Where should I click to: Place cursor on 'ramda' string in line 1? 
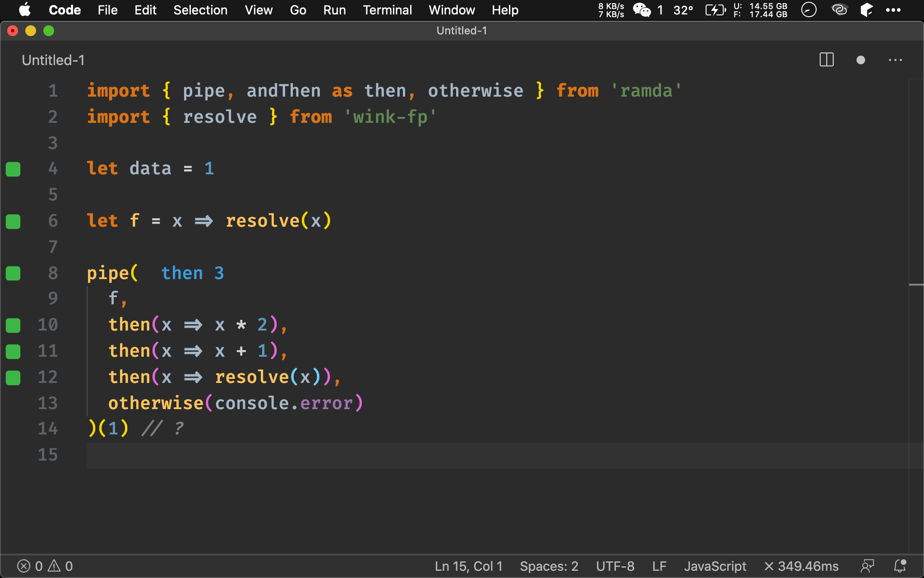(x=646, y=91)
